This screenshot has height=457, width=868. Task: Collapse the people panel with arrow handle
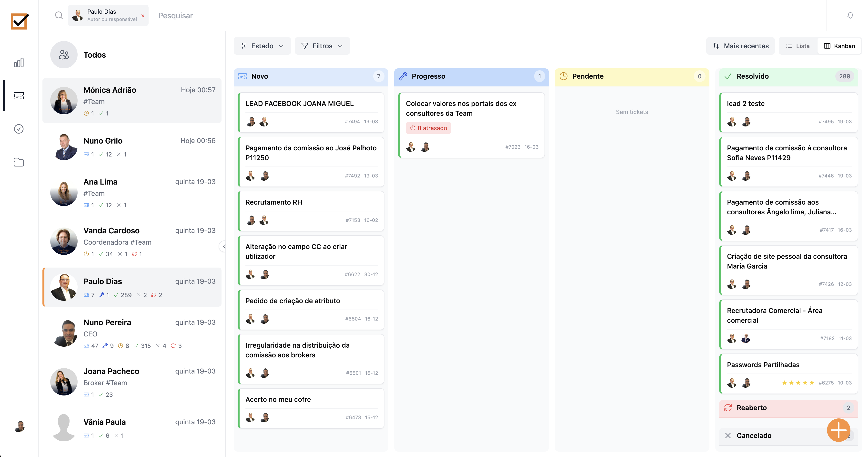(224, 247)
